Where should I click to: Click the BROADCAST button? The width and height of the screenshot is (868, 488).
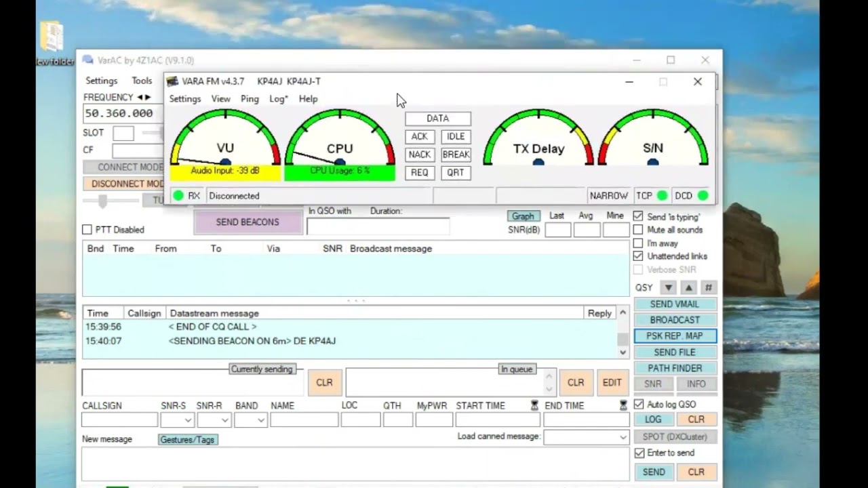pos(675,320)
